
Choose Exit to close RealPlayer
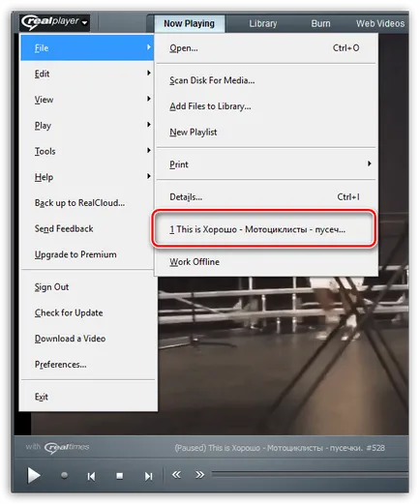(87, 397)
